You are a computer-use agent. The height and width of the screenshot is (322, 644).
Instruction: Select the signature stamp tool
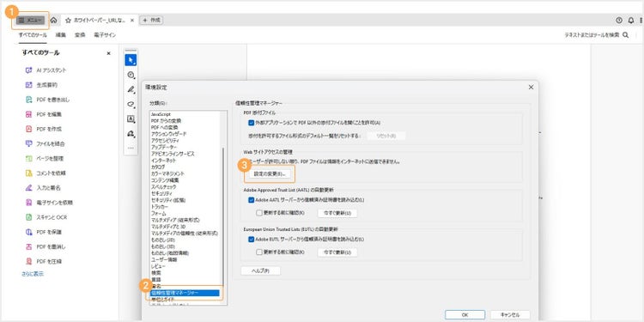click(x=131, y=133)
